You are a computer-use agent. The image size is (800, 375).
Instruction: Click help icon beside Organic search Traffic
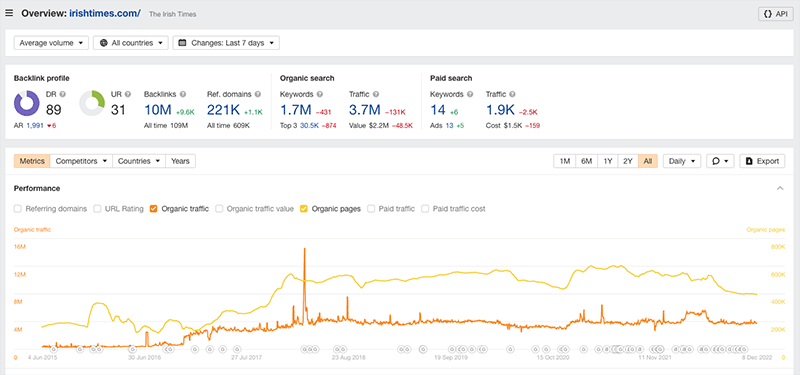(x=376, y=94)
